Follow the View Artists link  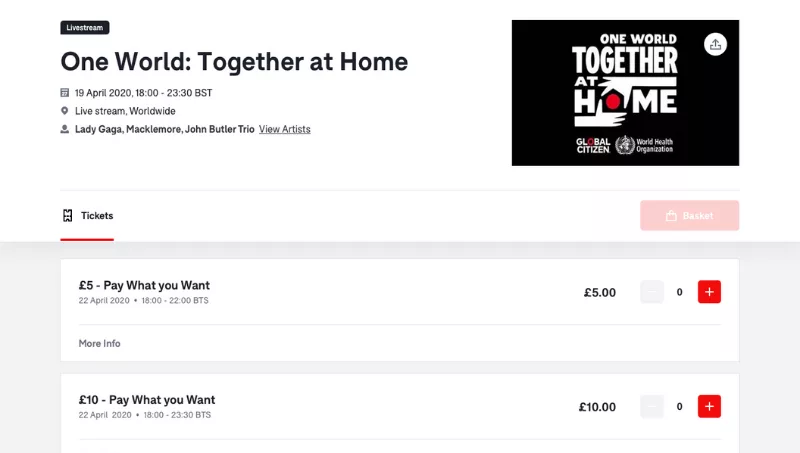tap(285, 129)
